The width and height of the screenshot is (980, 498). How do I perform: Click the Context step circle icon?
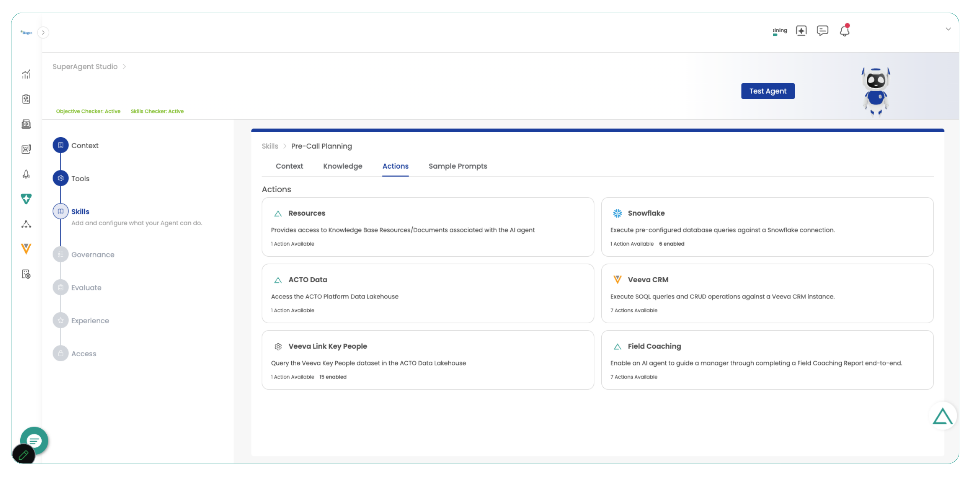(x=60, y=145)
